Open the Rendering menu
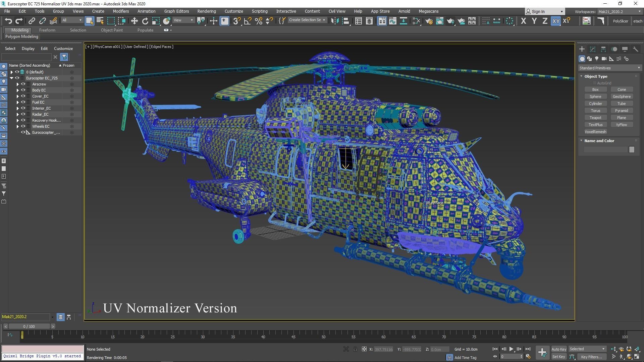Viewport: 644px width, 362px height. [x=206, y=11]
